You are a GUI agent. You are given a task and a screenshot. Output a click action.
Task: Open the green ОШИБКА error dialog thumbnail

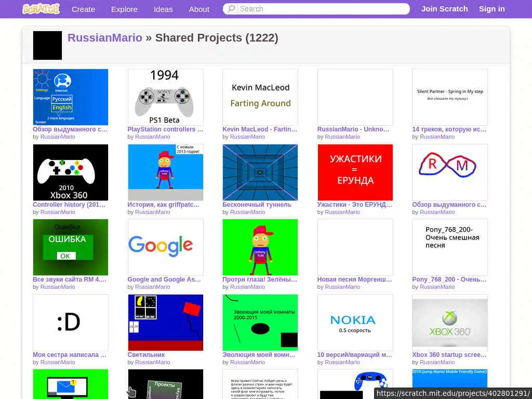(71, 247)
